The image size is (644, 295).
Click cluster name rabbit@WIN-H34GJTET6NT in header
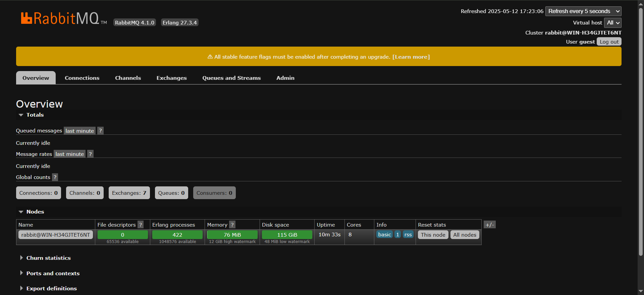tap(583, 33)
